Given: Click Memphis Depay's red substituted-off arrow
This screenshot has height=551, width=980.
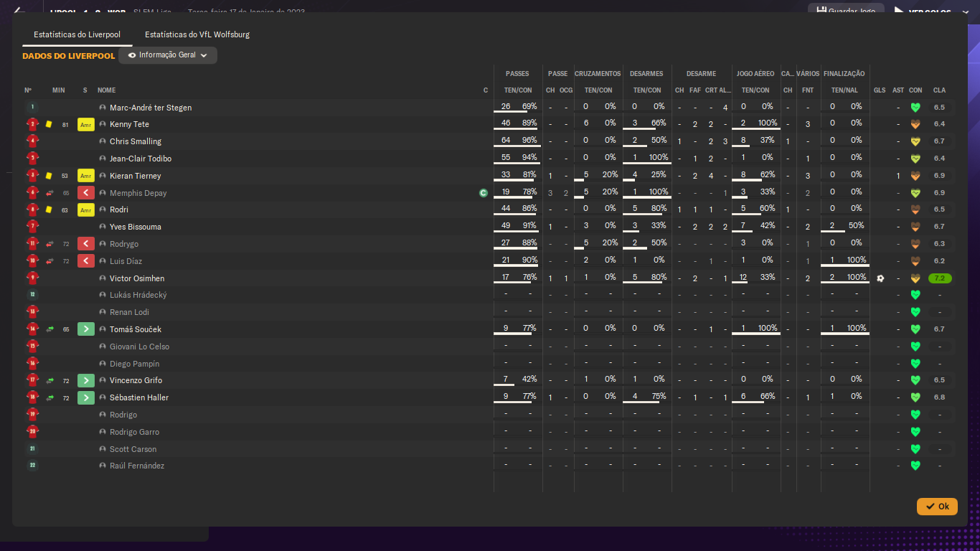Looking at the screenshot, I should [x=86, y=193].
